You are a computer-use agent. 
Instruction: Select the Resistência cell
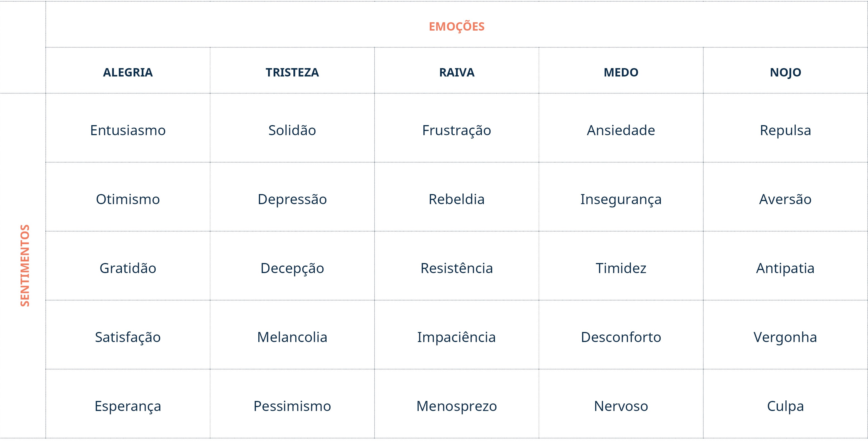click(457, 268)
